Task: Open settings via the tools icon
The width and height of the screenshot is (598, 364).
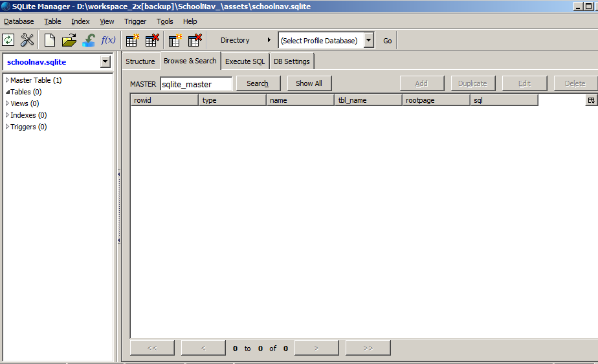Action: pos(27,40)
